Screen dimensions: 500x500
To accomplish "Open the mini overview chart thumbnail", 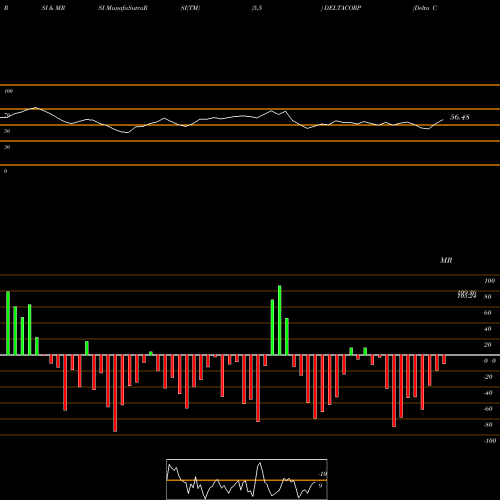I will click(247, 479).
